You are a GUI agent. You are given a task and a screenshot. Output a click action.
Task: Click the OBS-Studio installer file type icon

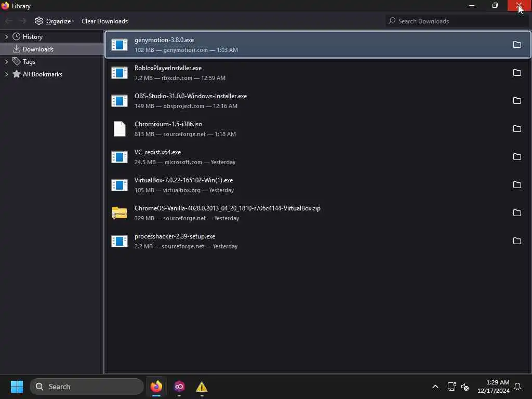point(119,101)
